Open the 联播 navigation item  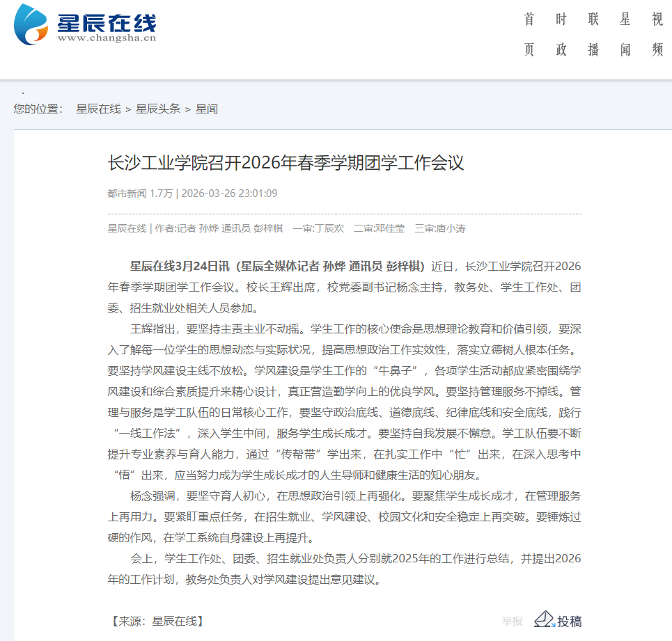[x=593, y=35]
